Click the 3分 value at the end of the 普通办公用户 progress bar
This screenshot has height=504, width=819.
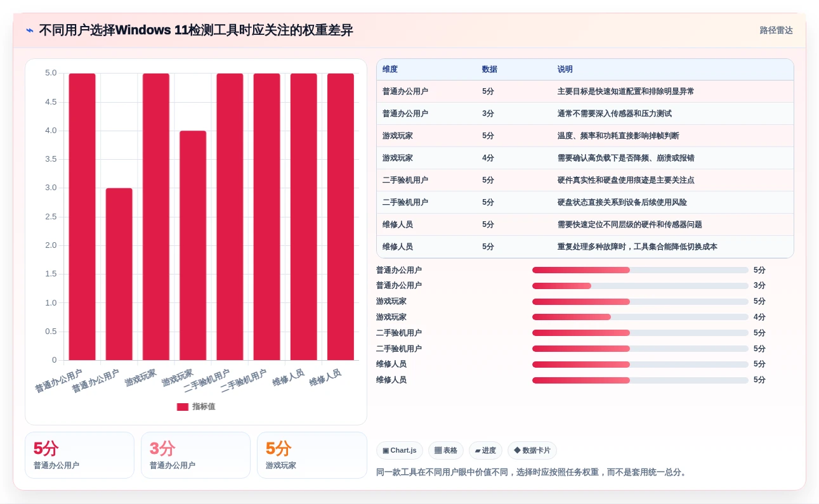click(759, 286)
